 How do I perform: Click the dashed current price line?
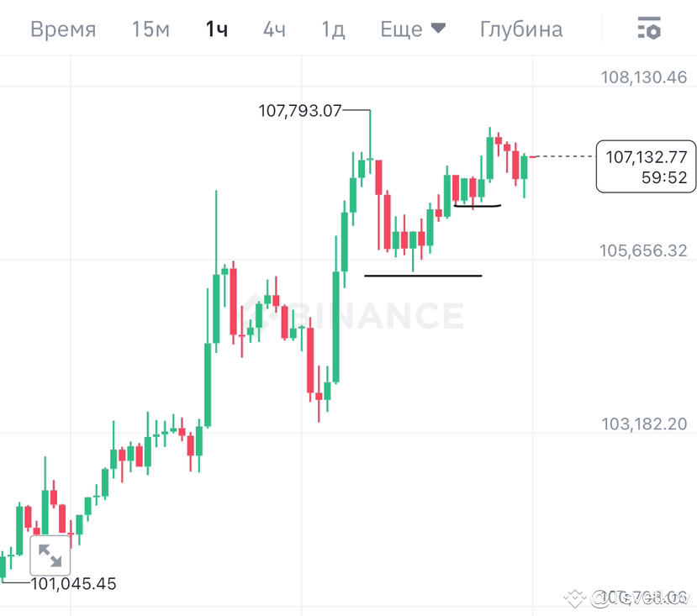click(563, 157)
